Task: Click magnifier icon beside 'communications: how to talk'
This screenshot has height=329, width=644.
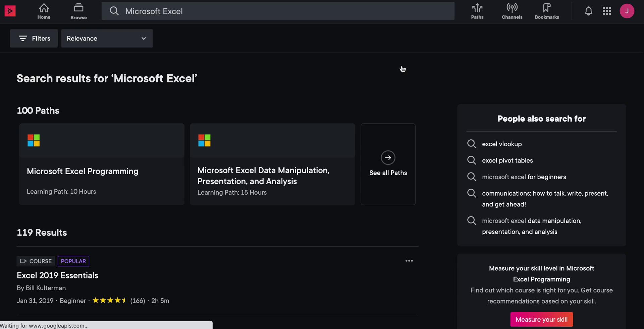Action: tap(472, 193)
